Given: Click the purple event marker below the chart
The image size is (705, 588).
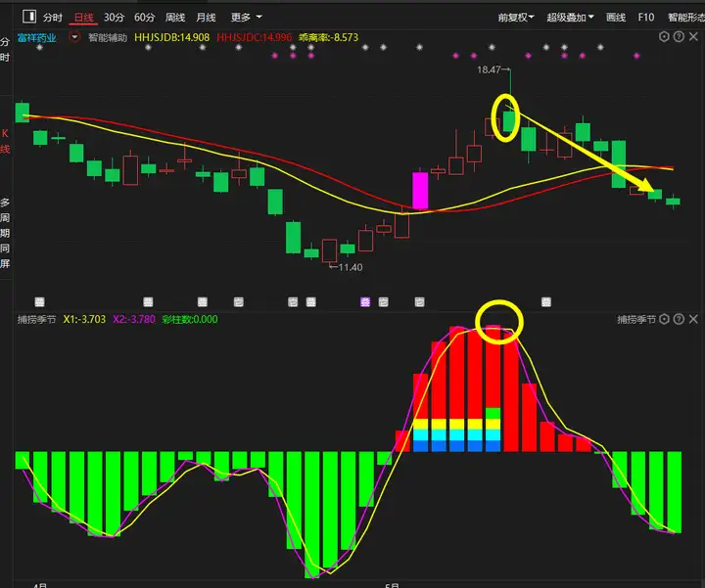Looking at the screenshot, I should tap(365, 301).
